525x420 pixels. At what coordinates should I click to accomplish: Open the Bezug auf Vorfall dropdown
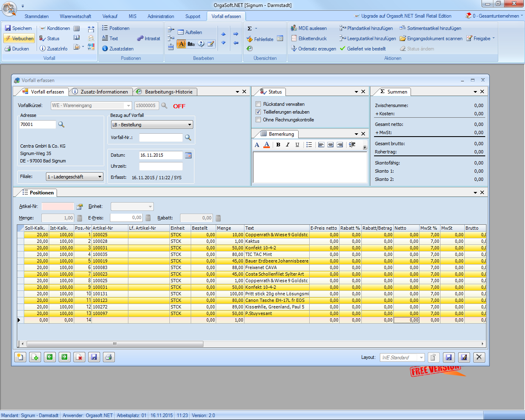coord(189,125)
